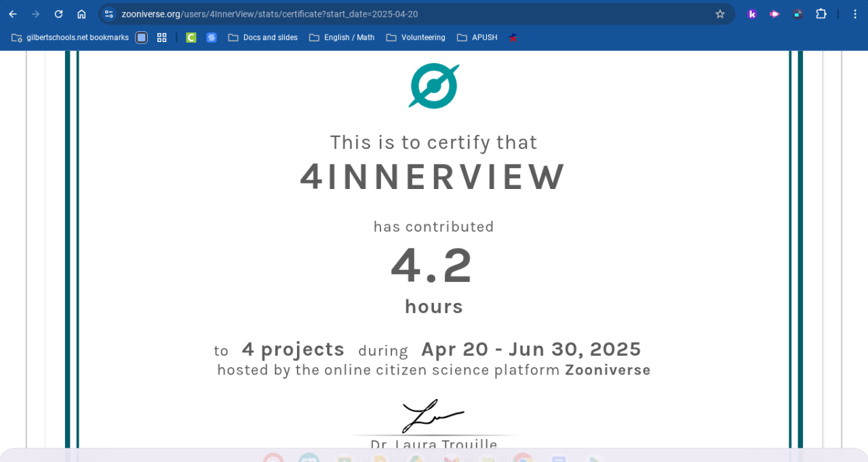Screen dimensions: 868x462
Task: Open the blue striped bookmark icon
Action: [x=212, y=37]
